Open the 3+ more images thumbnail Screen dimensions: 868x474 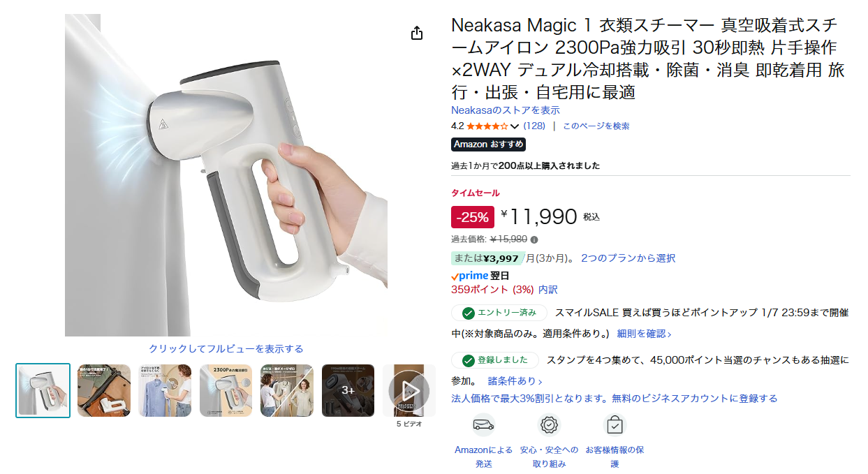[x=348, y=391]
